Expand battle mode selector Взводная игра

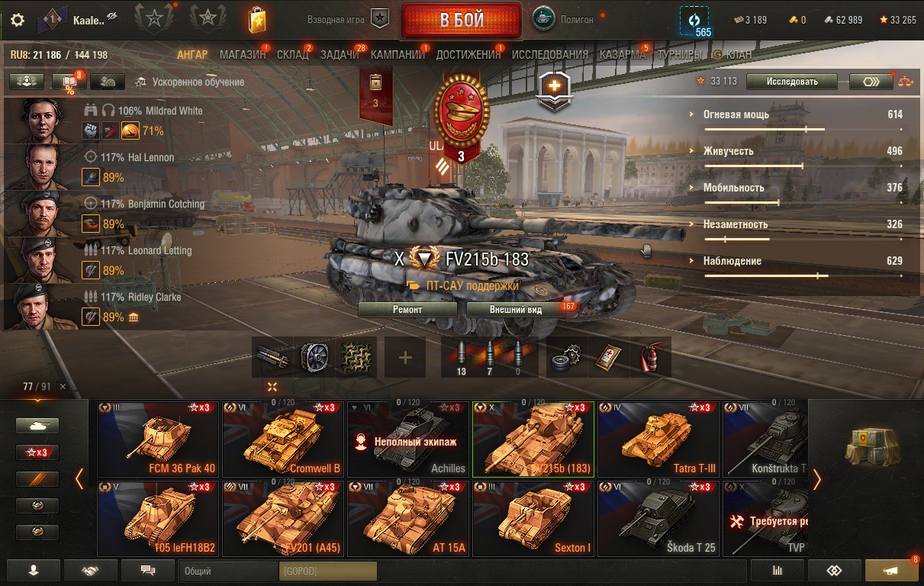pos(349,19)
